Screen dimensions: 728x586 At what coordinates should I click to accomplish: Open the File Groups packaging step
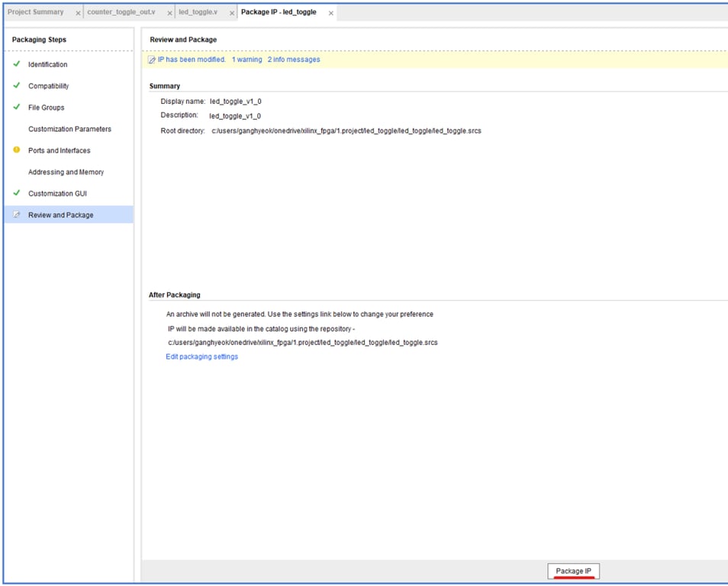click(x=47, y=108)
